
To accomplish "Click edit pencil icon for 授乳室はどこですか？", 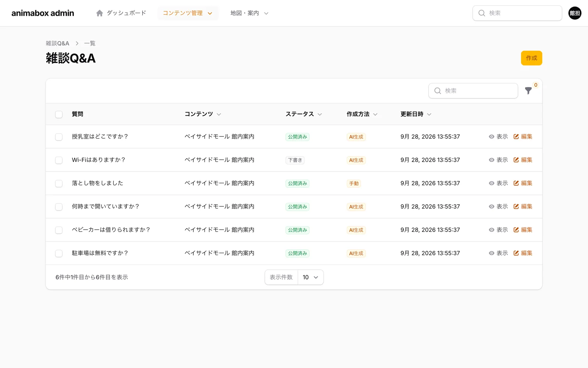I will pos(516,137).
